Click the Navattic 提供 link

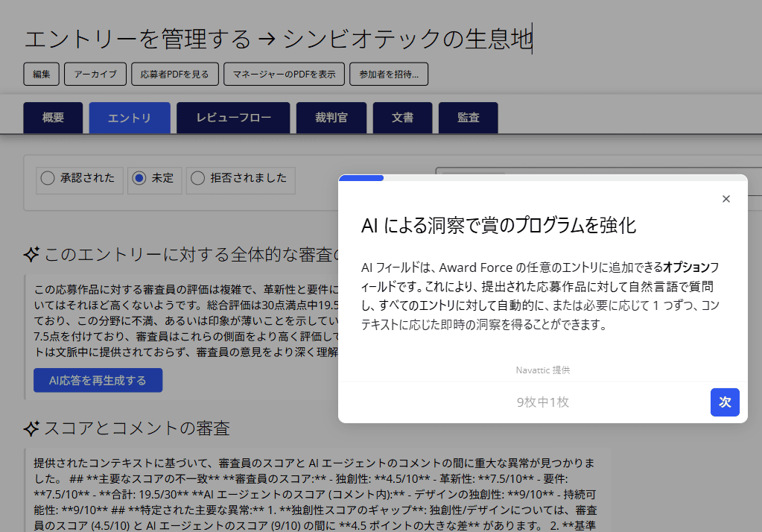(542, 370)
